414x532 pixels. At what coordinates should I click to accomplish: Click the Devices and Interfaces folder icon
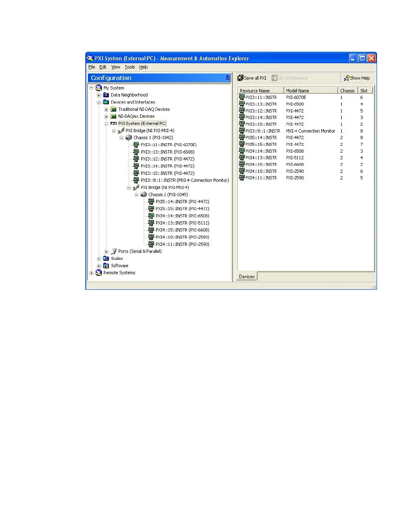[x=106, y=102]
